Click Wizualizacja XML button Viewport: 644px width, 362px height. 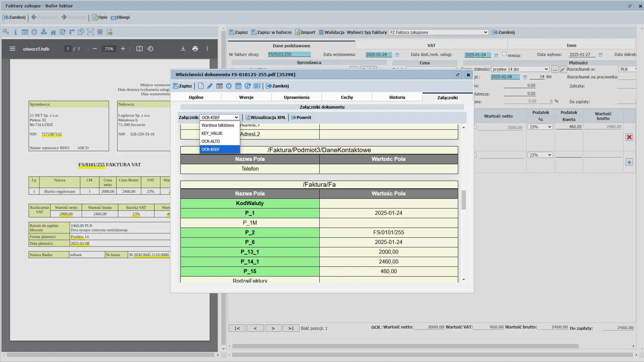click(266, 118)
